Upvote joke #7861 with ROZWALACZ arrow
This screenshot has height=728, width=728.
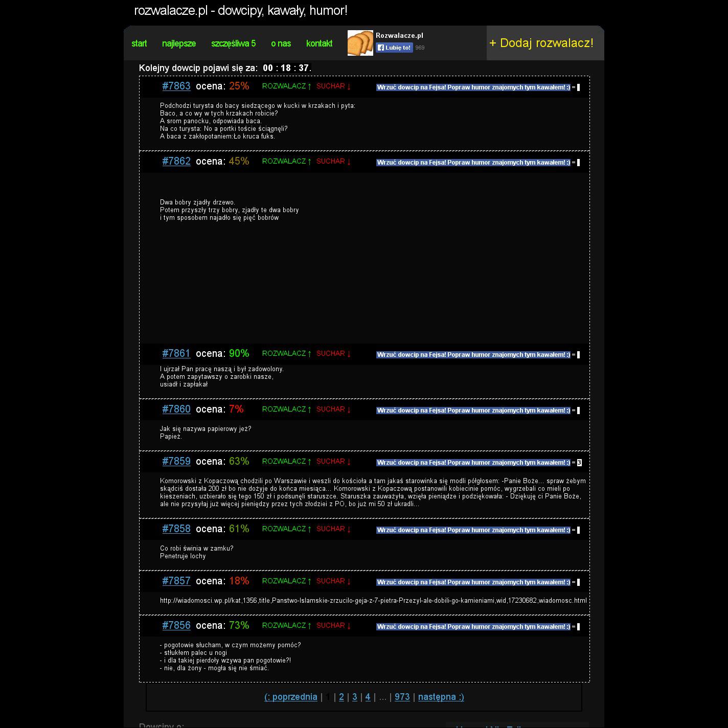(286, 354)
